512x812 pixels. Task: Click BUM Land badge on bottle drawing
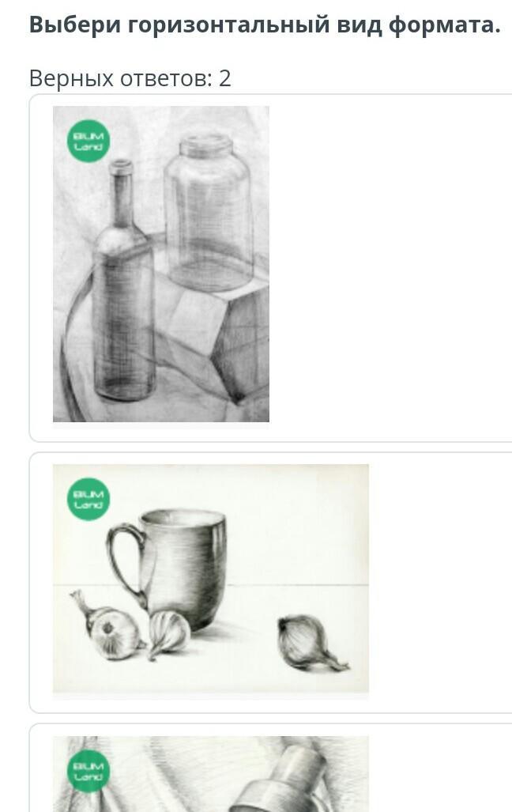88,142
